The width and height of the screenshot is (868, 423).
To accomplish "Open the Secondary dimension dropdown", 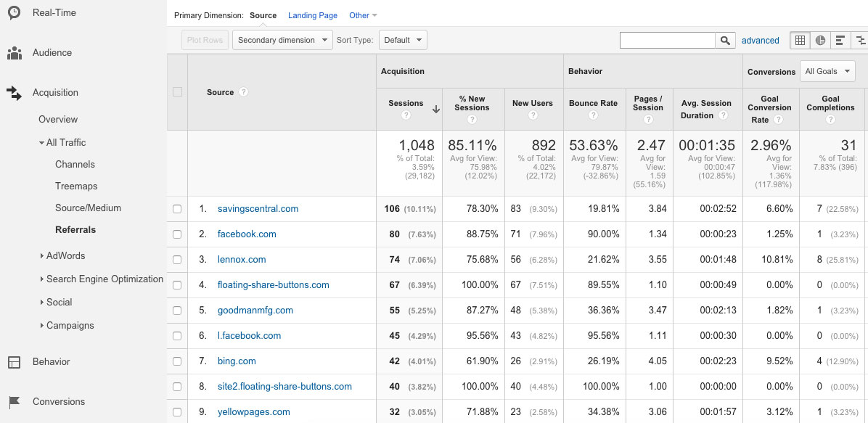I will click(x=282, y=40).
